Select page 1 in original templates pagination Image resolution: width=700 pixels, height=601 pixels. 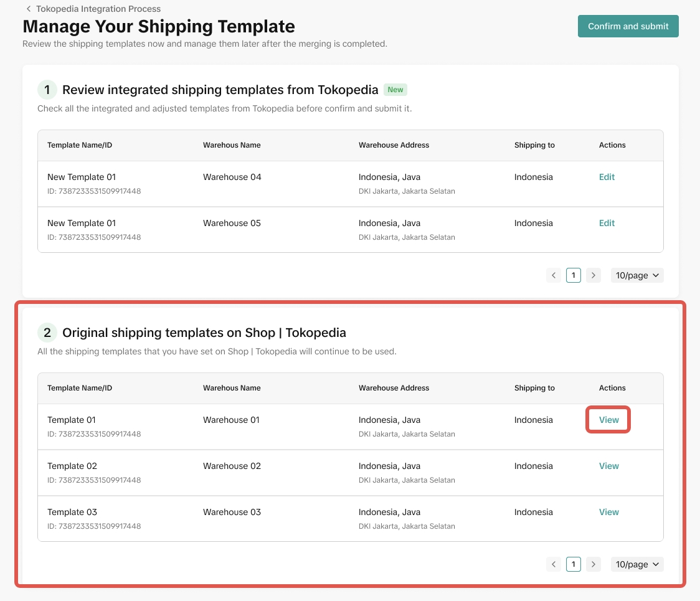pyautogui.click(x=574, y=564)
